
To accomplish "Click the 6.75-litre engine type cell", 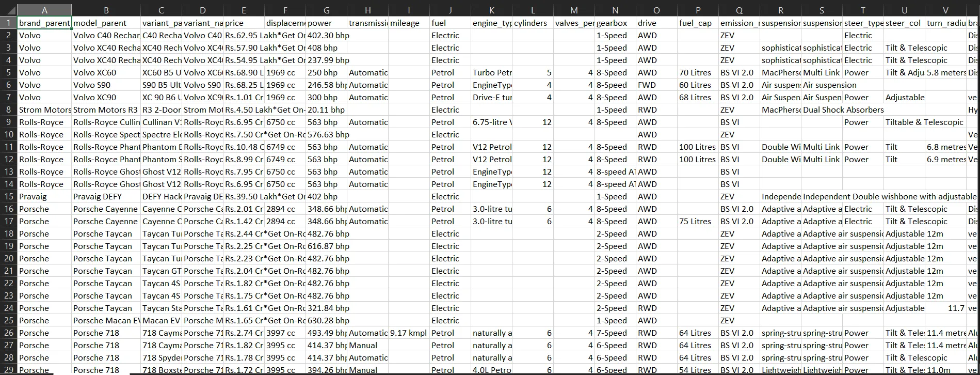I will [x=491, y=122].
